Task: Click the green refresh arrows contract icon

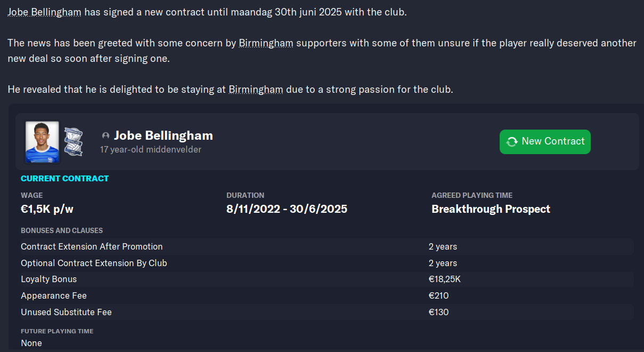Action: pos(512,142)
